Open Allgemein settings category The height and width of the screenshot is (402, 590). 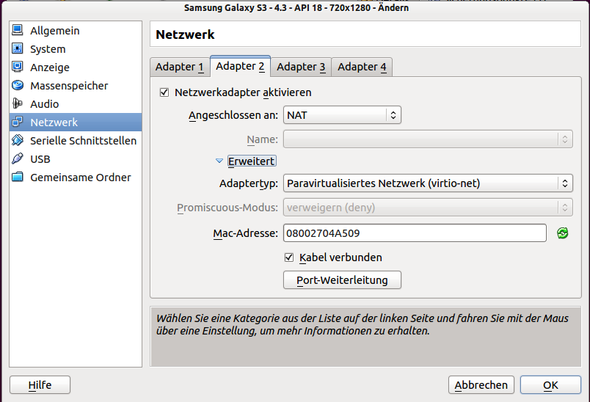[x=76, y=30]
